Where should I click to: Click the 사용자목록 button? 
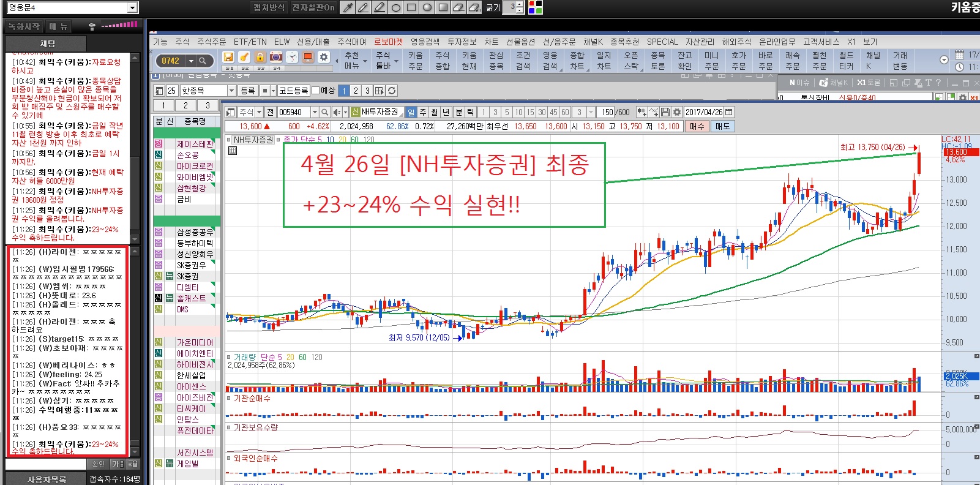pos(47,479)
